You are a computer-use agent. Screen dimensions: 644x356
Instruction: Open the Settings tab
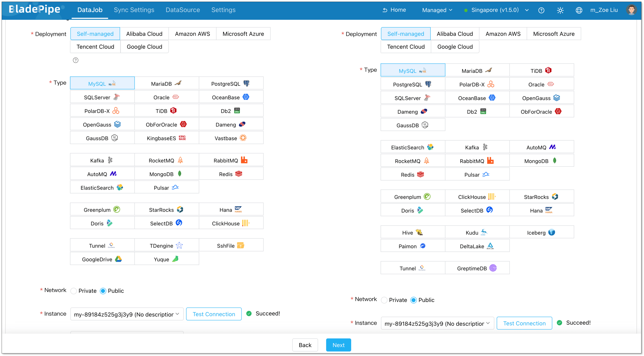click(223, 10)
